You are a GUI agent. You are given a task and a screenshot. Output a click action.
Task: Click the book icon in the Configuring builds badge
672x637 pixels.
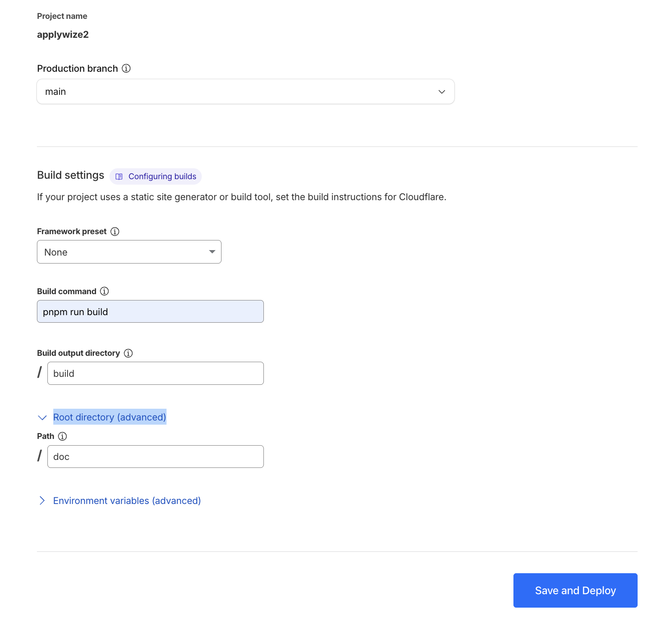click(120, 176)
